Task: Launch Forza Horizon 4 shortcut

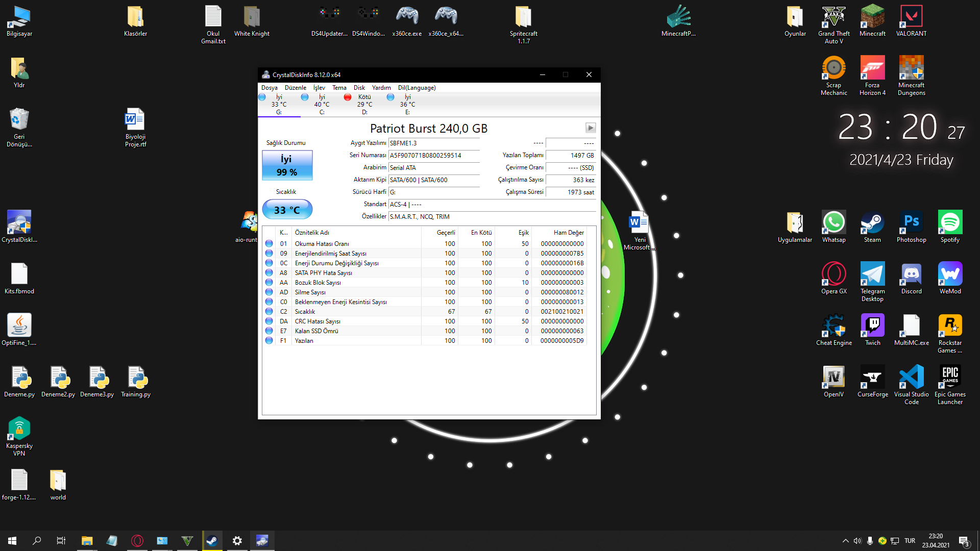Action: pos(872,76)
